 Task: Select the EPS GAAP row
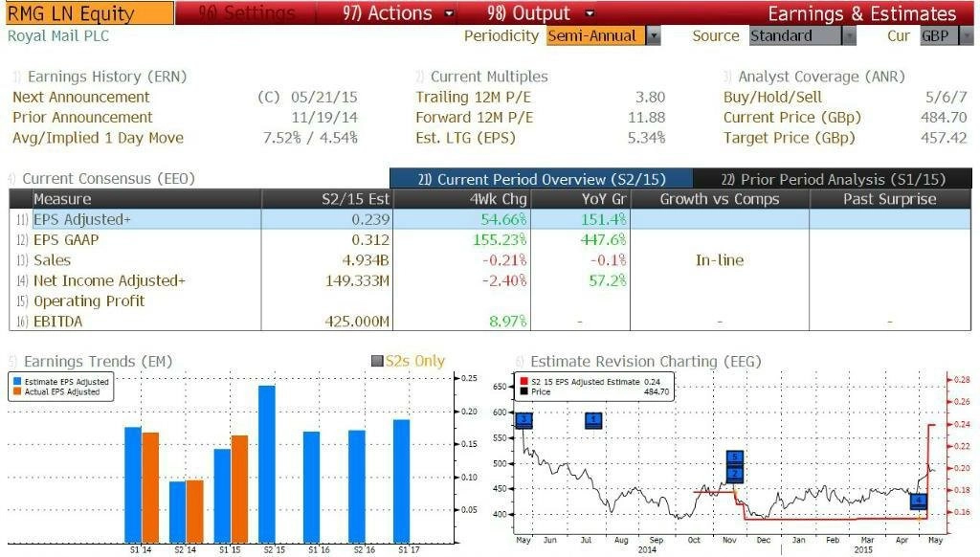(490, 239)
